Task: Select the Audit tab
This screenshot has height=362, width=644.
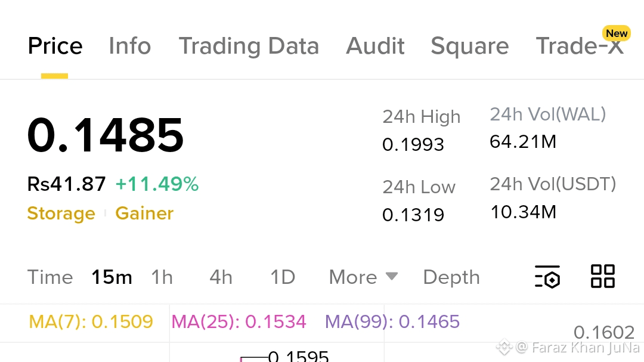Action: coord(375,46)
